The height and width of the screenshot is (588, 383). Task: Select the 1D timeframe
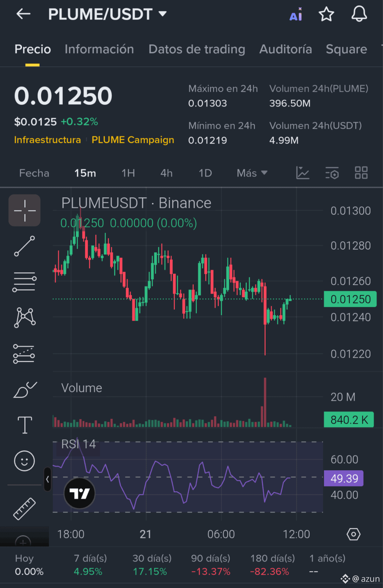point(205,173)
